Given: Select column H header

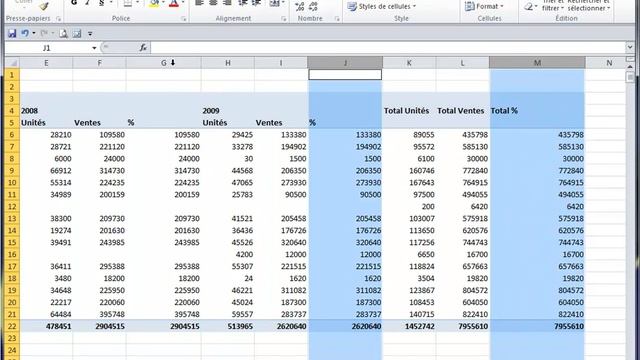Looking at the screenshot, I should click(x=228, y=63).
